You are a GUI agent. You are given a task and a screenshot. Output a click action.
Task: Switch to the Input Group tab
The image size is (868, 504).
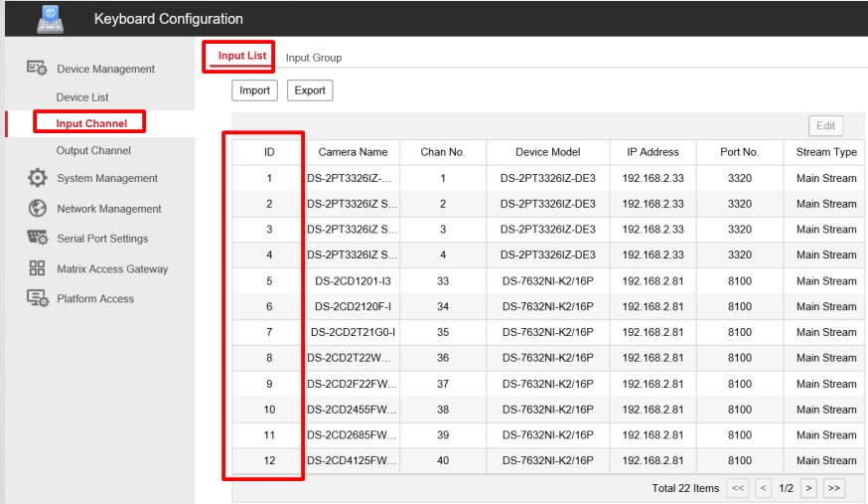point(314,58)
